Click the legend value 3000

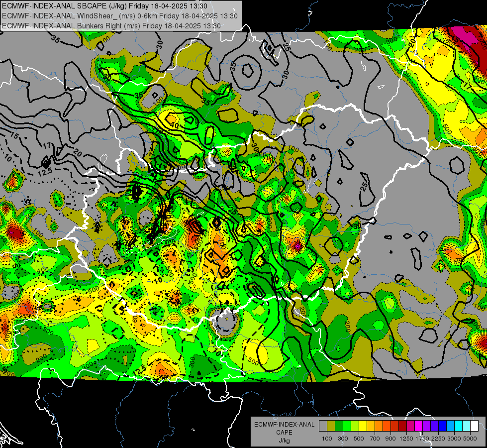click(x=454, y=439)
